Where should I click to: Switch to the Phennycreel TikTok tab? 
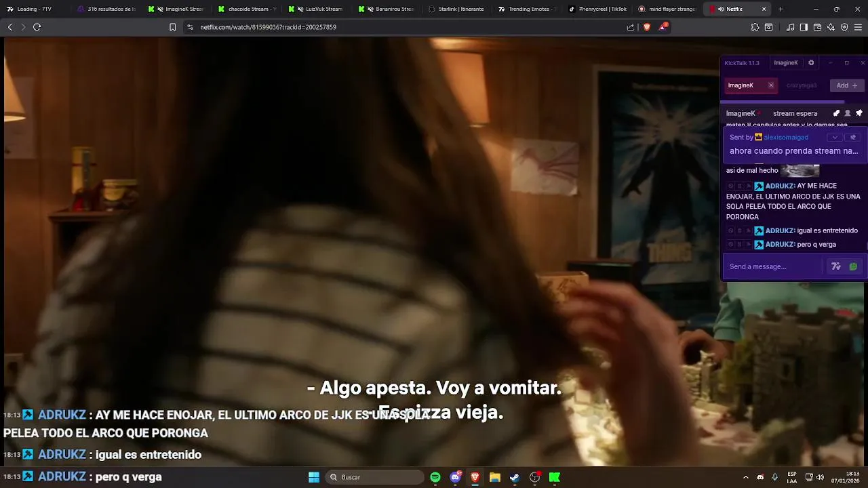pos(597,9)
